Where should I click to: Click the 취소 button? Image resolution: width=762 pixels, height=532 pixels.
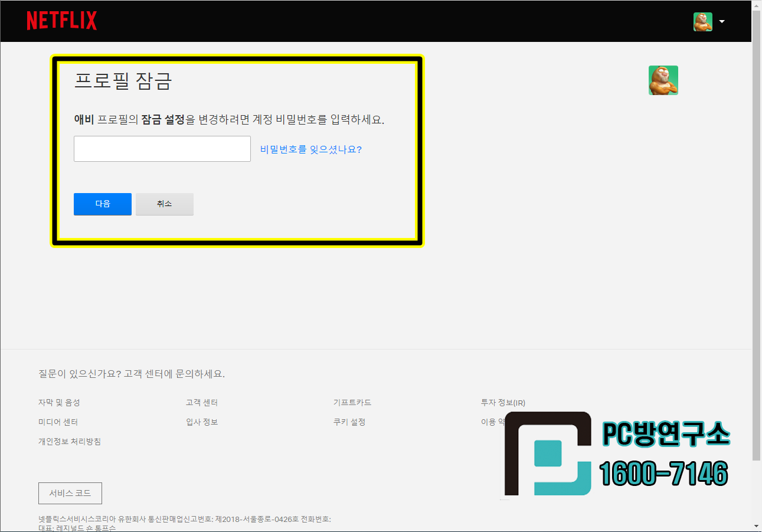pos(165,204)
